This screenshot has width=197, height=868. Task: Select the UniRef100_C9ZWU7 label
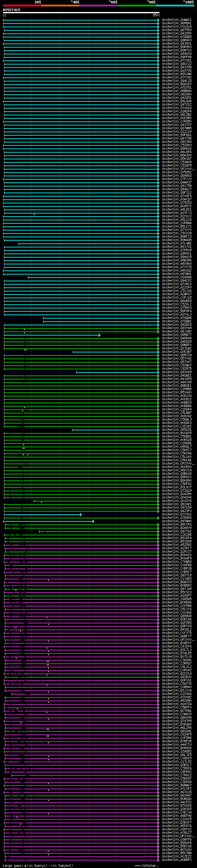[x=176, y=365]
